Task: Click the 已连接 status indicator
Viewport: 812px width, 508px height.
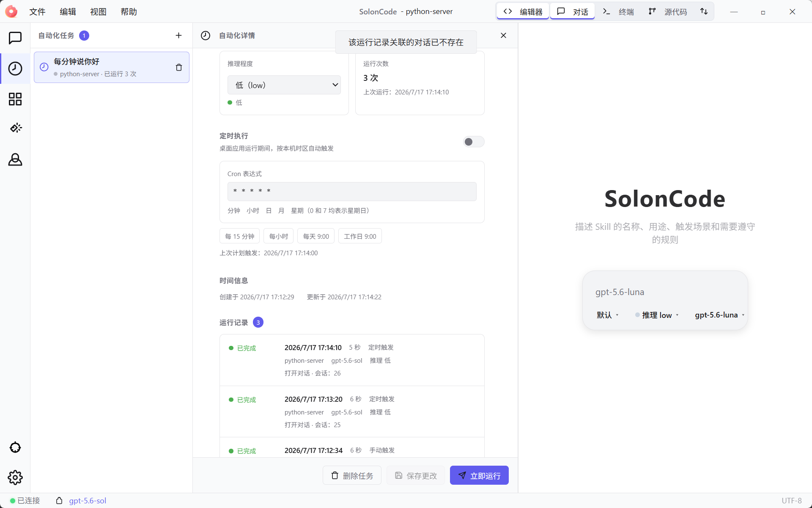Action: (25, 500)
